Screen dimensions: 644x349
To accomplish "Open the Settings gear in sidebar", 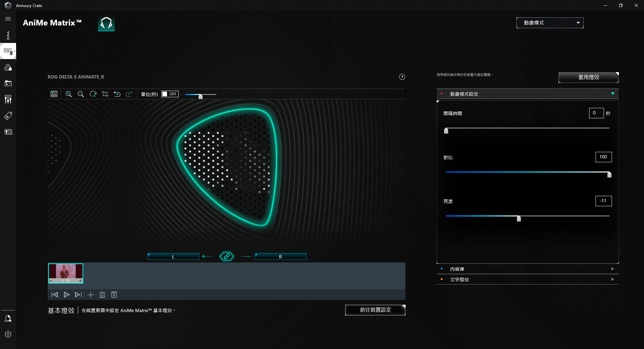I will (x=8, y=334).
